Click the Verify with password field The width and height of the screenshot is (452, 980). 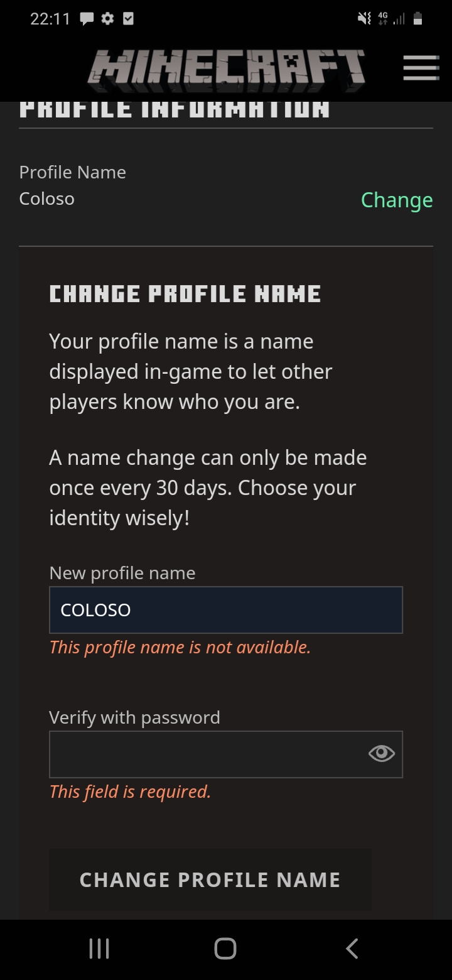point(207,754)
